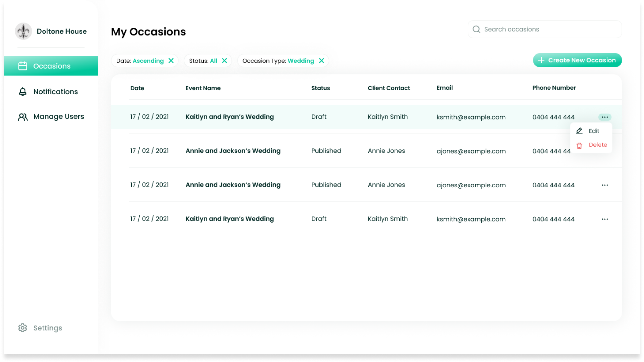Click the Notifications bell icon
644x362 pixels.
(23, 92)
